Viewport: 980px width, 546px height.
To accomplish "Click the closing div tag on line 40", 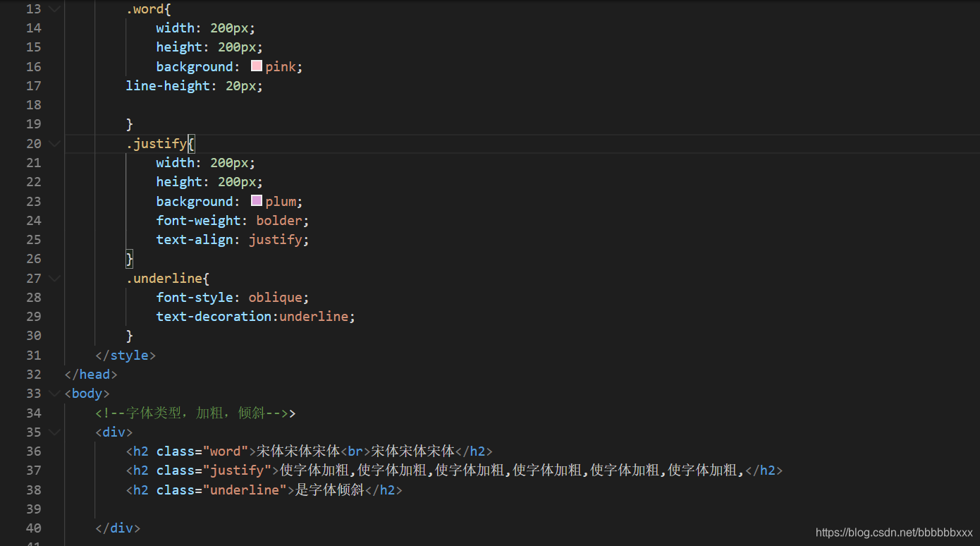I will pyautogui.click(x=118, y=528).
